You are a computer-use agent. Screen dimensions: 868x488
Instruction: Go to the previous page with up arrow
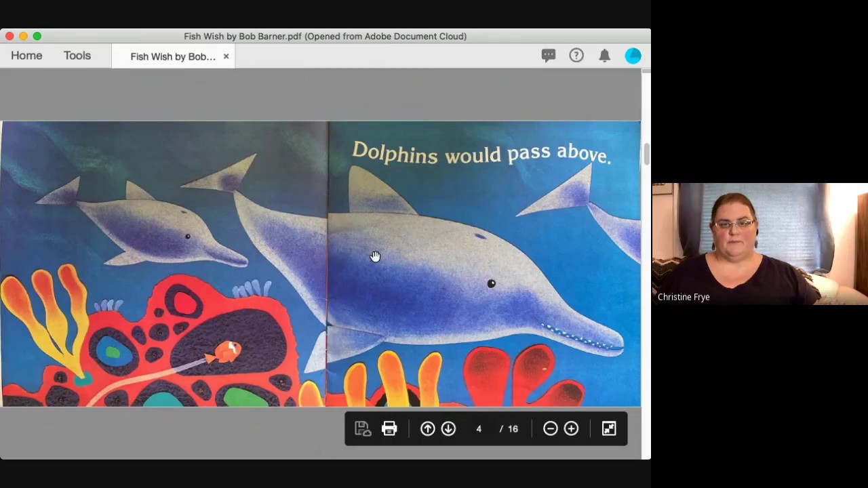[427, 428]
